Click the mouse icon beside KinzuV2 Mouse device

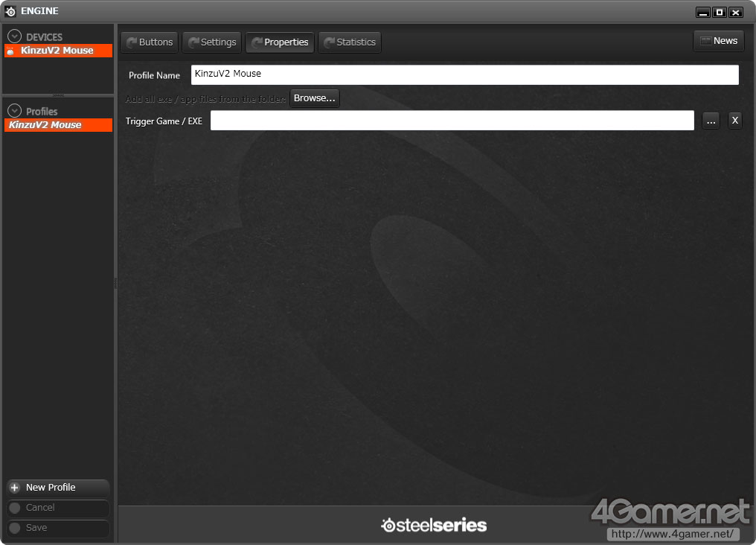(10, 51)
